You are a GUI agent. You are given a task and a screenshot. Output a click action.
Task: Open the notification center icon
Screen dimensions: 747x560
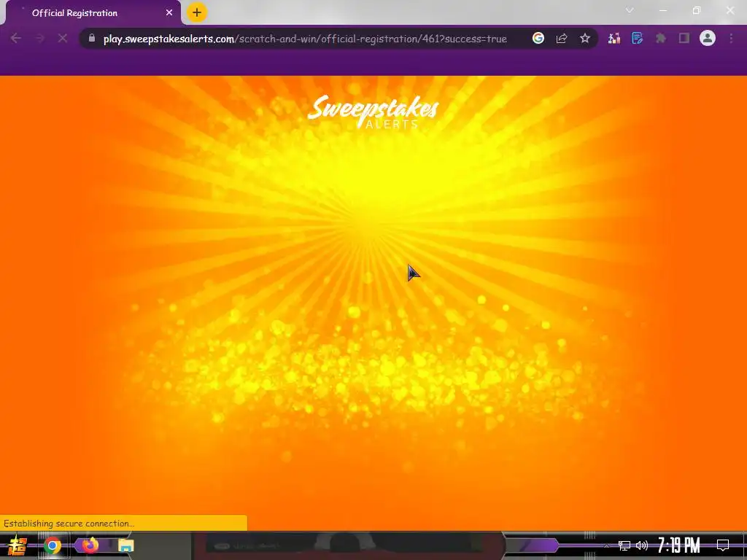(x=723, y=545)
